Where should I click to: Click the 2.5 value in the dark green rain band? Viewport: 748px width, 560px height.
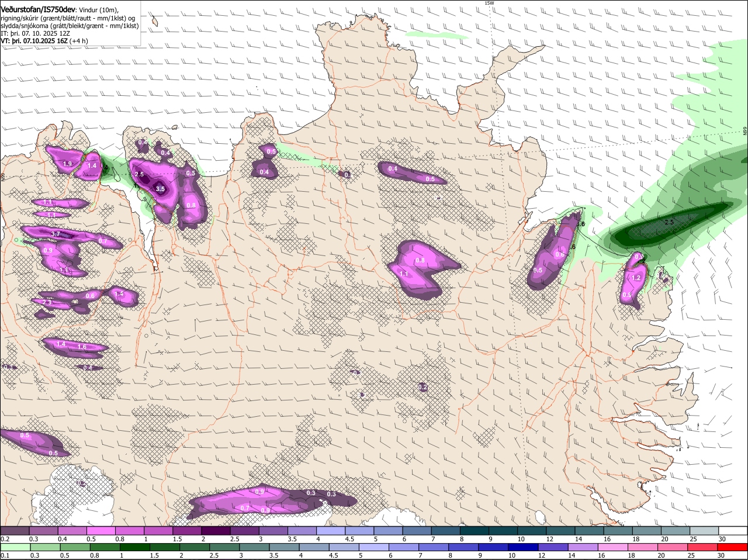click(669, 222)
